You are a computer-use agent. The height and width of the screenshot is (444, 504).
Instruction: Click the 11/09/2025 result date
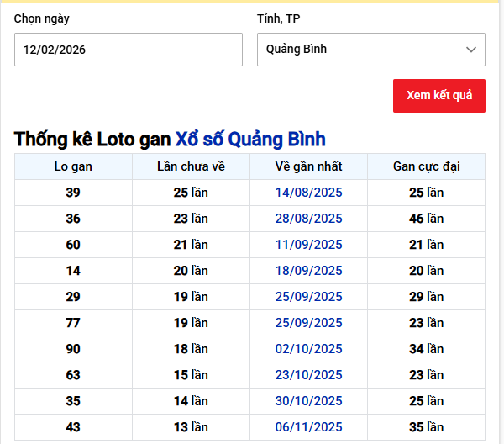point(308,245)
